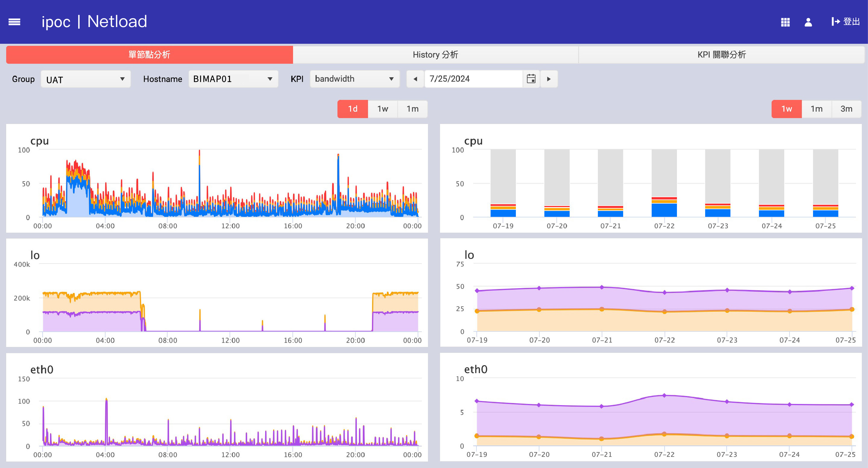Click the 07-22 purple point in weekly eth0 chart
Viewport: 868px width, 468px height.
[x=664, y=396]
